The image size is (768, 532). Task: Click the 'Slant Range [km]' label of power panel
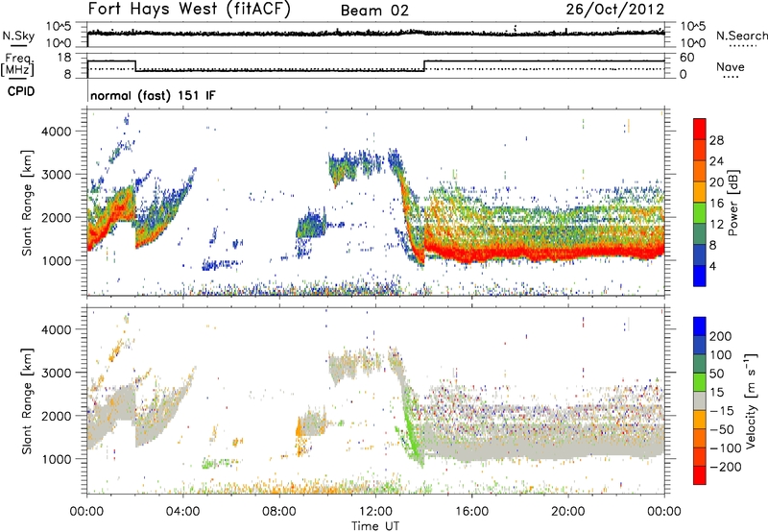click(x=27, y=203)
